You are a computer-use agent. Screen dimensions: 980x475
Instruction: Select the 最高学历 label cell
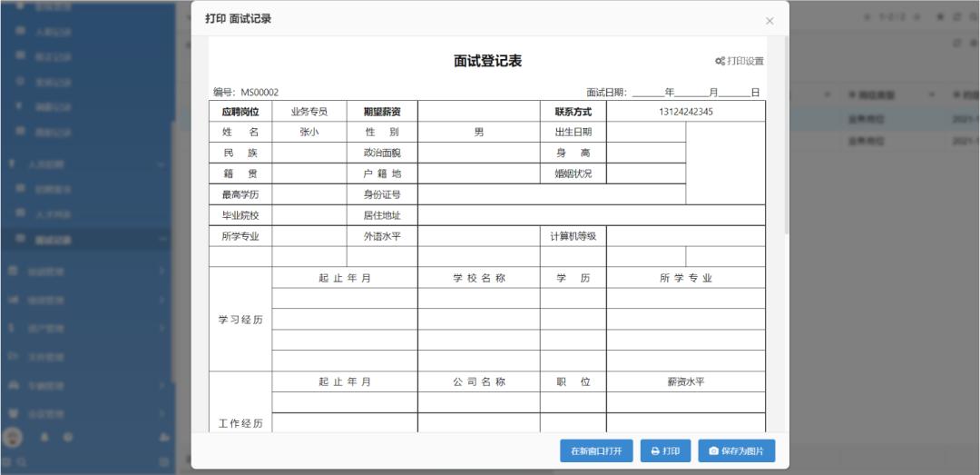coord(240,194)
